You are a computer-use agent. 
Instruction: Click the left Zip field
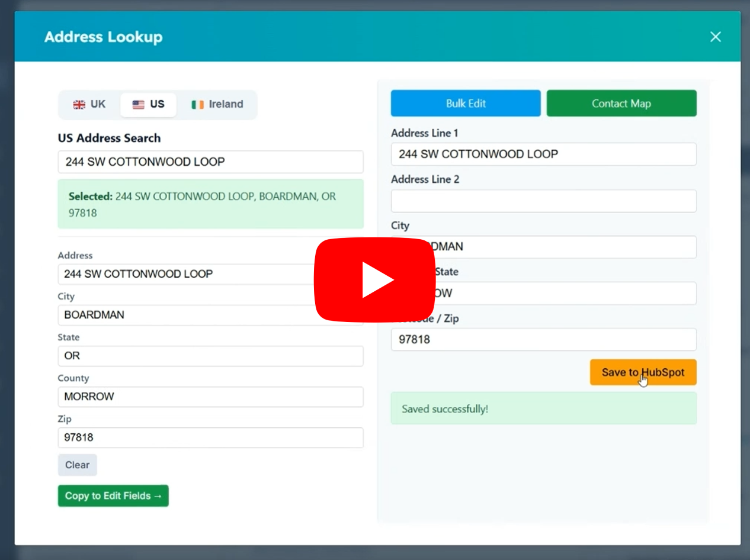(x=210, y=437)
